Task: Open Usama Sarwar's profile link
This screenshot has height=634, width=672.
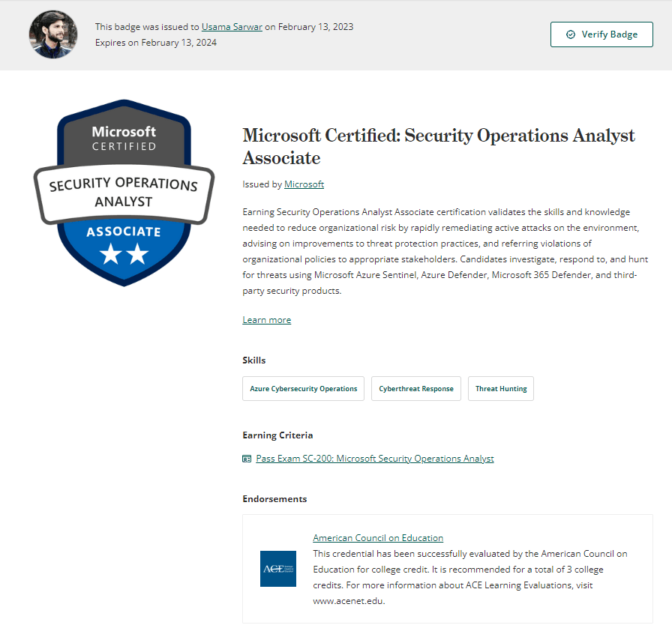Action: coord(232,26)
